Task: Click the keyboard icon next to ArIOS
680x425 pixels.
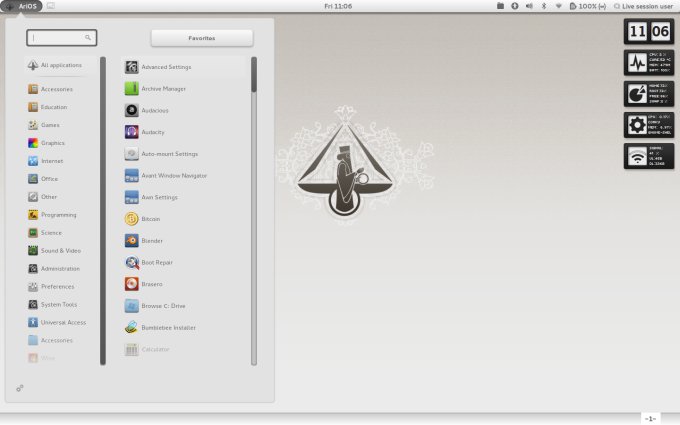Action: pos(51,6)
